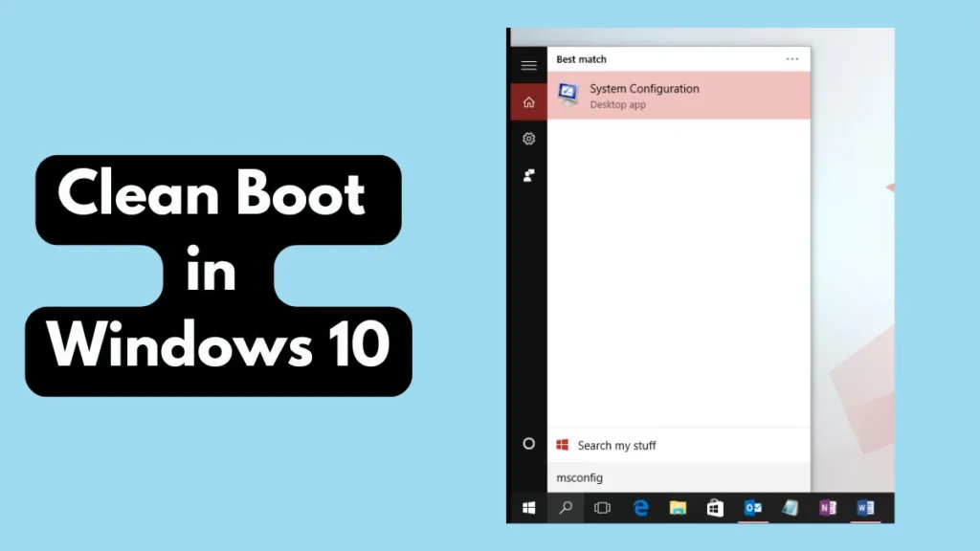
Task: Launch Microsoft Edge from taskbar
Action: click(x=640, y=508)
